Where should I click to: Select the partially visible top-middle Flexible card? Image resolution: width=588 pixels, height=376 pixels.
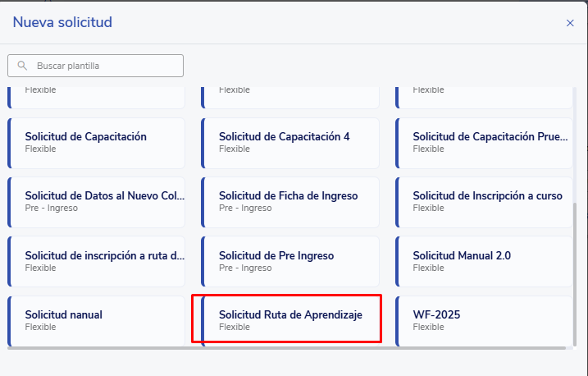(x=290, y=94)
